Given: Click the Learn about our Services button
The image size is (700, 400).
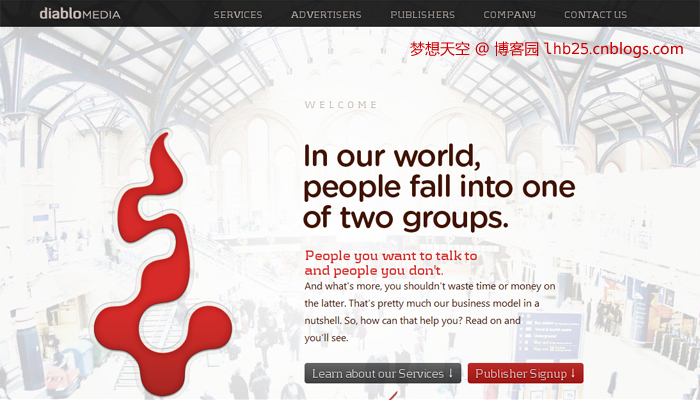Looking at the screenshot, I should (x=383, y=373).
